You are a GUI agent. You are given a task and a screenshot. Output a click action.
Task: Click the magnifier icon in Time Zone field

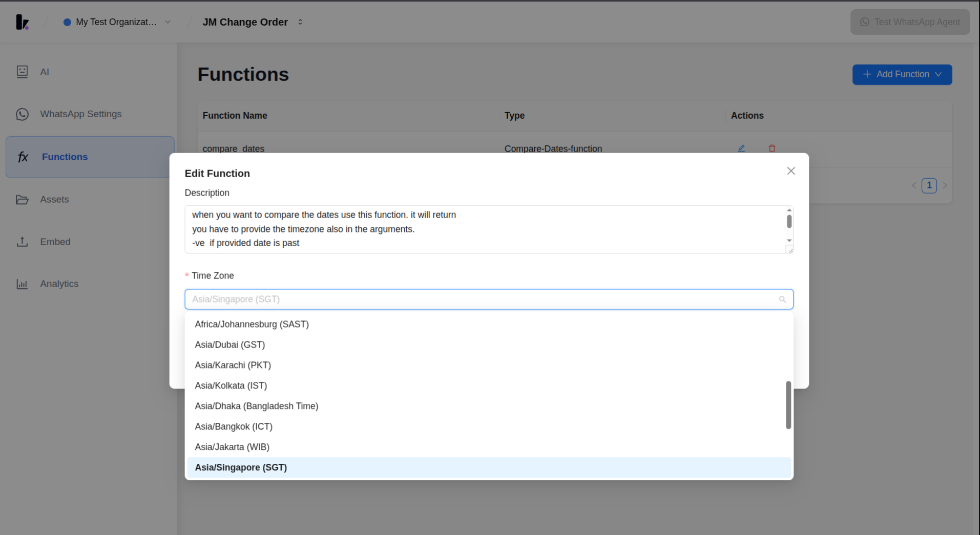[x=782, y=299]
